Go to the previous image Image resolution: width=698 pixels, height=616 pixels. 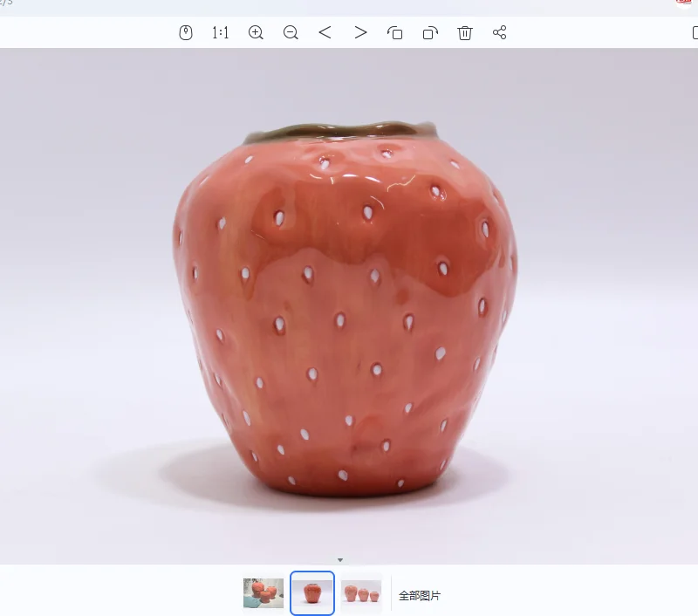click(x=325, y=32)
